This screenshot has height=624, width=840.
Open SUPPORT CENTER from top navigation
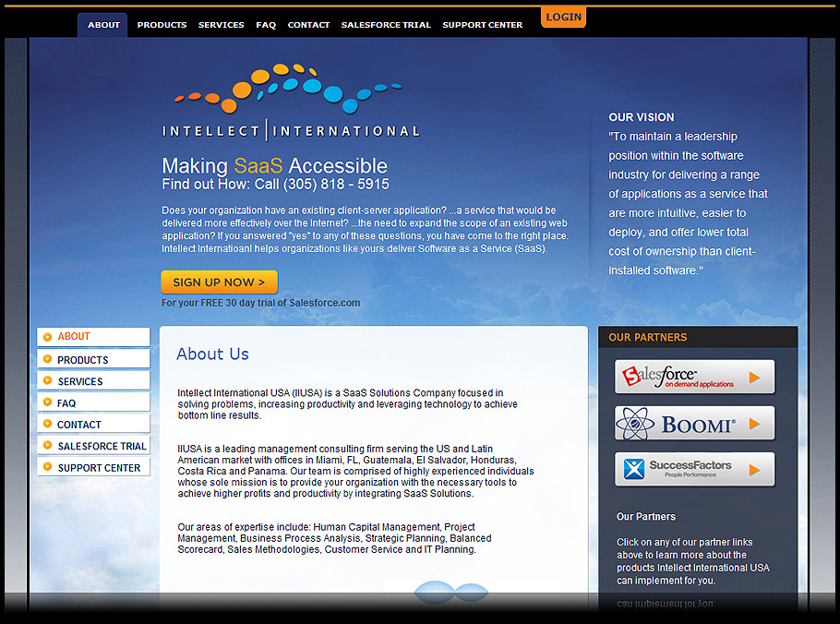point(482,25)
